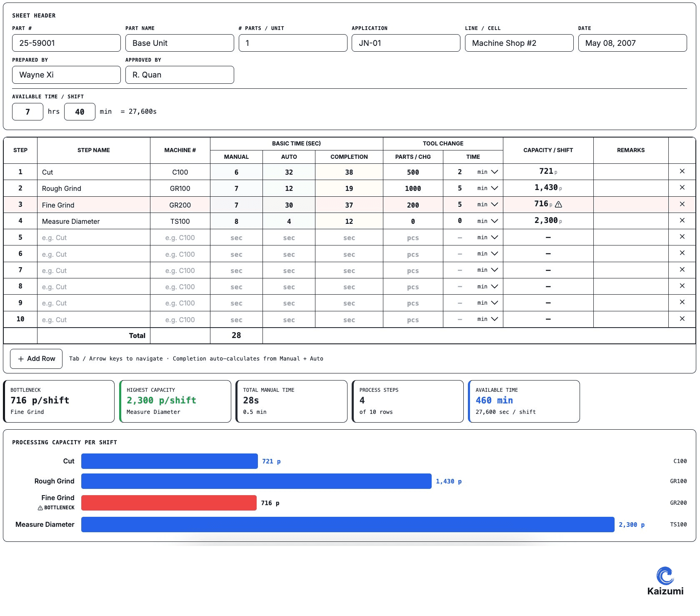
Task: Click the bottleneck warning icon under Fine Grind chart label
Action: coord(40,507)
